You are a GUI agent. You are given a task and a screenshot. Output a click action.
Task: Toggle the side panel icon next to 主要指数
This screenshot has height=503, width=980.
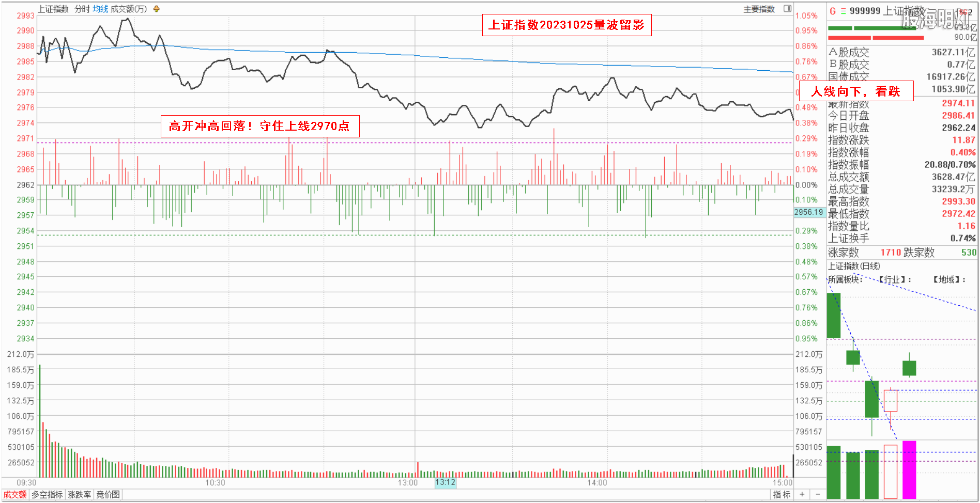pos(787,8)
